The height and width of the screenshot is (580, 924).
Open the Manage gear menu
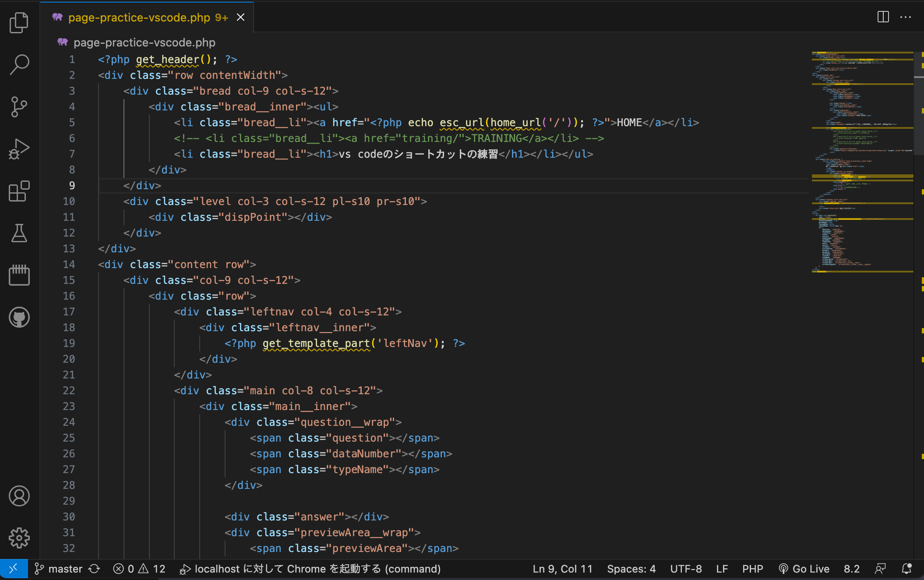click(19, 538)
